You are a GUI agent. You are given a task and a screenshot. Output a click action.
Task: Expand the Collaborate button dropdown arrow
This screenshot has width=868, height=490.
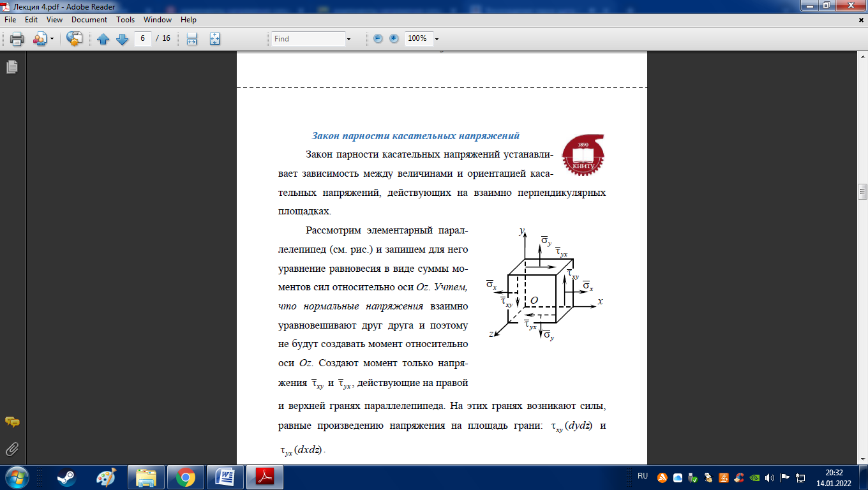[x=52, y=39]
